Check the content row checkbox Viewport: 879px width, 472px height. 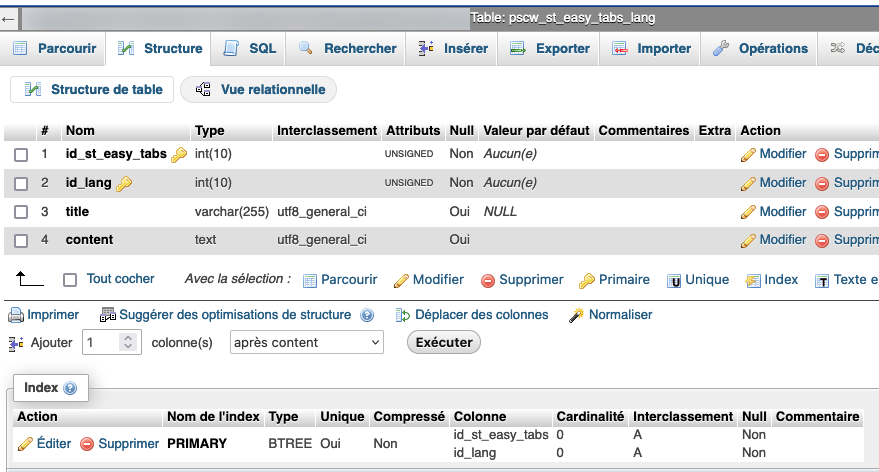click(x=21, y=240)
